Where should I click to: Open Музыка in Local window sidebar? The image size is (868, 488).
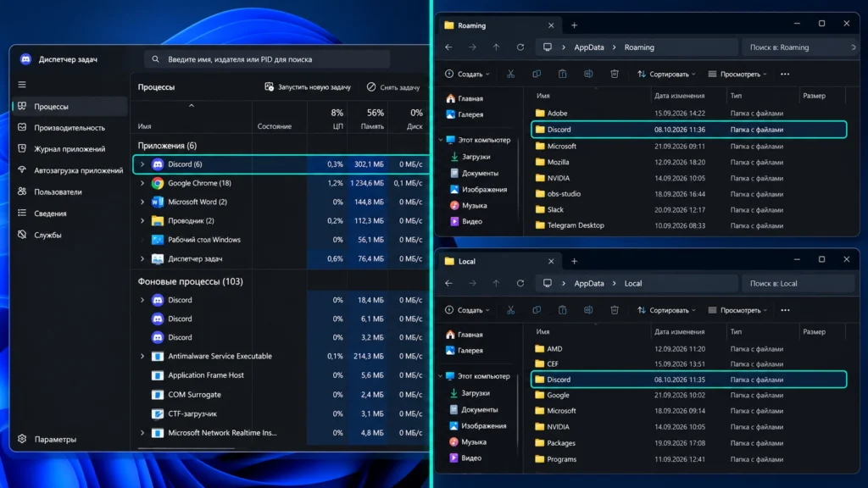[x=474, y=442]
